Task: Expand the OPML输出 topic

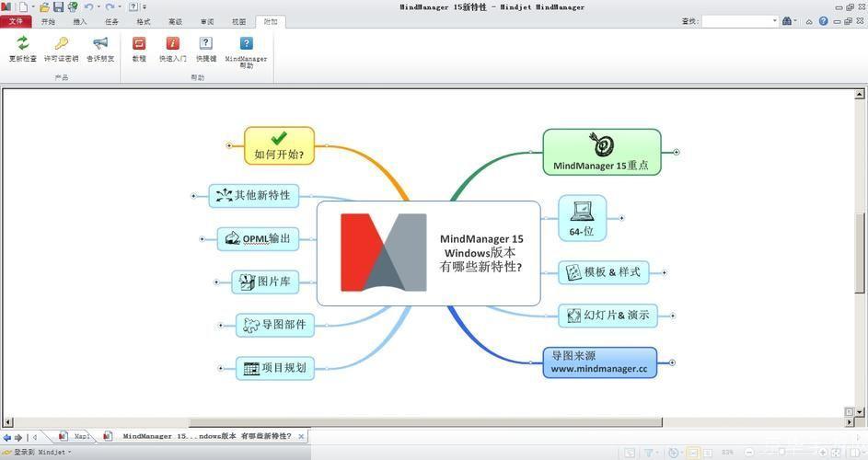Action: pos(203,239)
